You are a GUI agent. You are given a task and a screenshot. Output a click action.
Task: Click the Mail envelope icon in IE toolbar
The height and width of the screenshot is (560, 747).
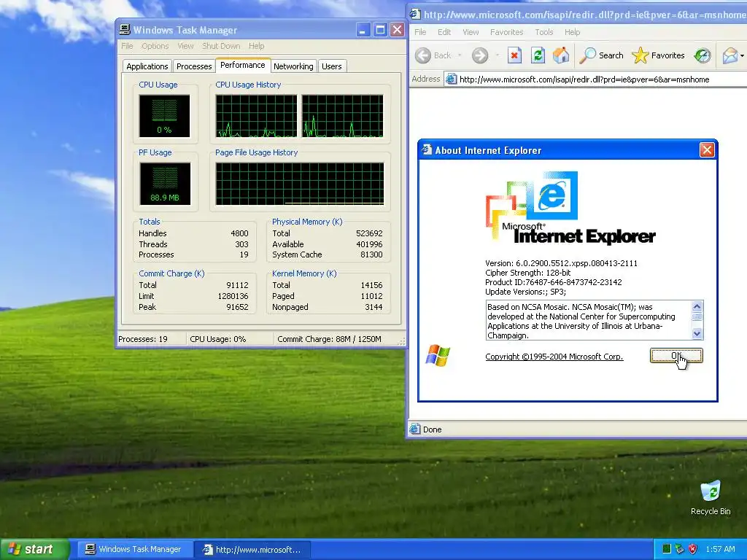coord(729,55)
